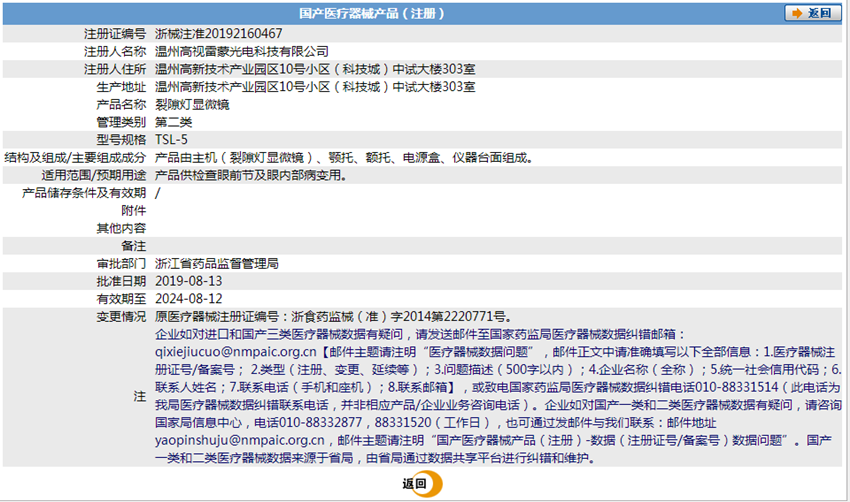Click the label 管理类别
The height and width of the screenshot is (502, 850).
(x=121, y=122)
